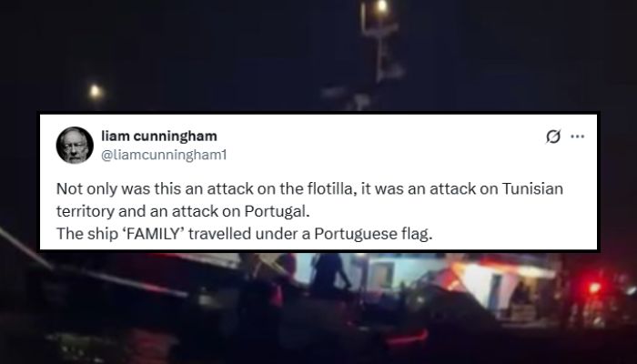Select the red flashing light at the right edge
The image size is (637, 364).
[594, 288]
